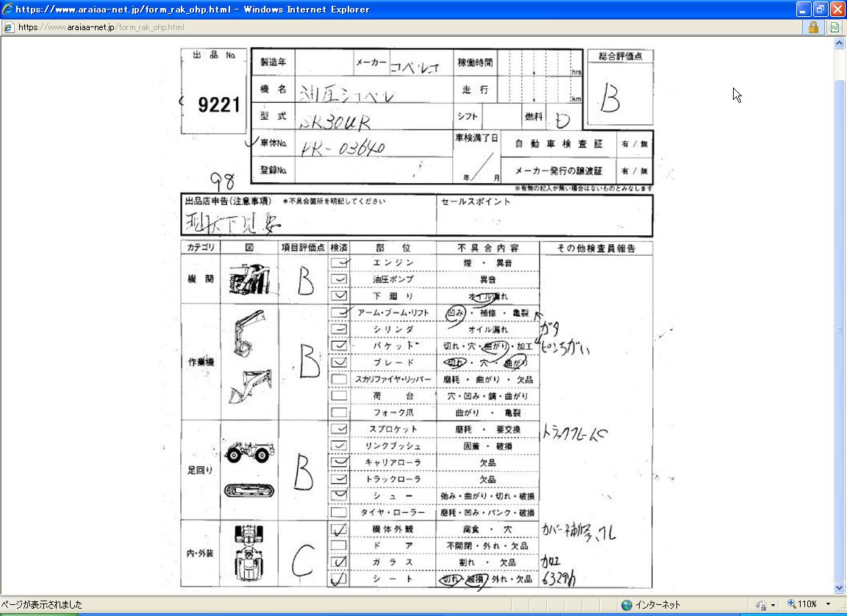This screenshot has height=616, width=847.
Task: Toggle the スカリファイヤ・リッパー checkbox
Action: pos(339,379)
